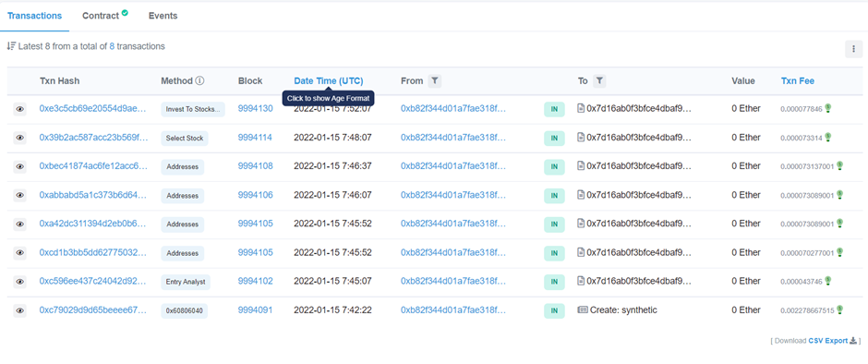
Task: Open block 9994091 link
Action: tap(255, 309)
